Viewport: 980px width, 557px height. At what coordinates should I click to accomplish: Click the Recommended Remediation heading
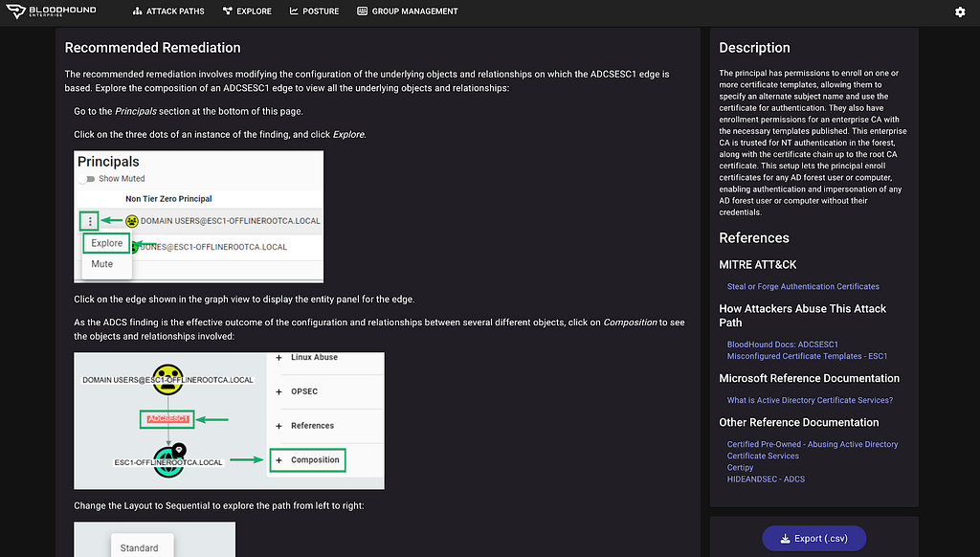(x=152, y=48)
